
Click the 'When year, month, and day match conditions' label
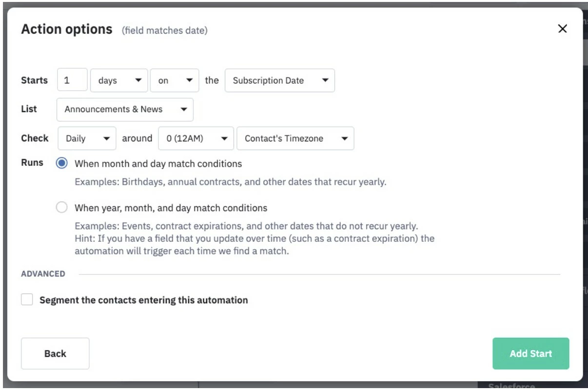click(171, 208)
